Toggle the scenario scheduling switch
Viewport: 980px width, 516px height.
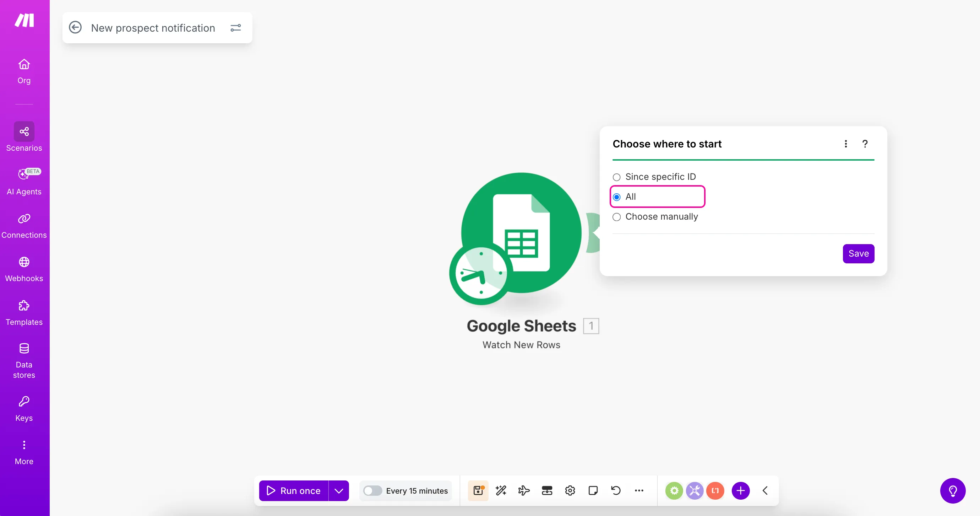[372, 491]
